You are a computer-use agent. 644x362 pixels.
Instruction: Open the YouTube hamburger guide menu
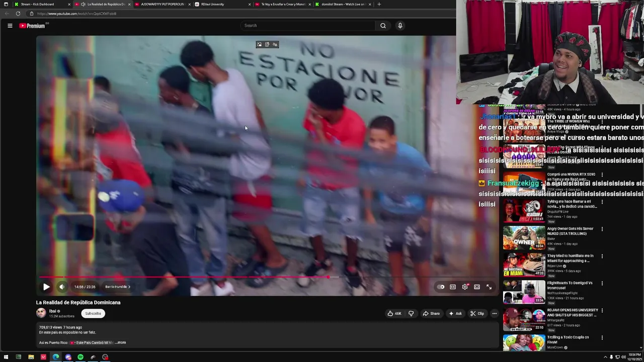pos(10,26)
